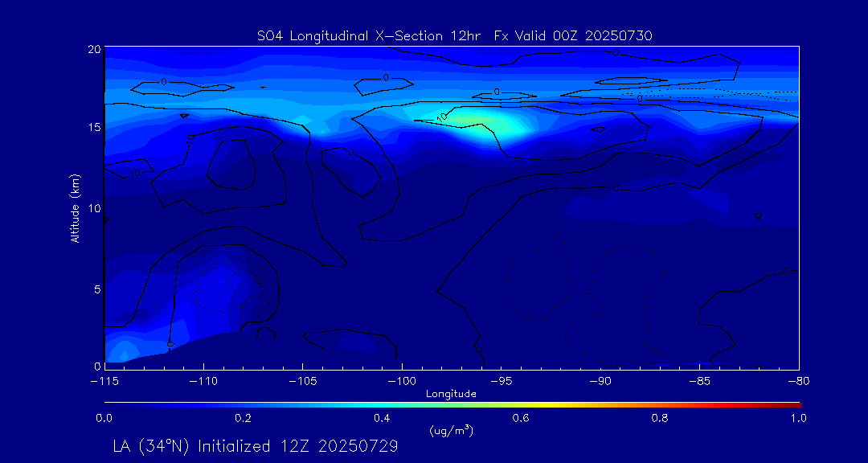This screenshot has height=463, width=868.
Task: Click the colorbar value "0.4"
Action: pos(383,418)
